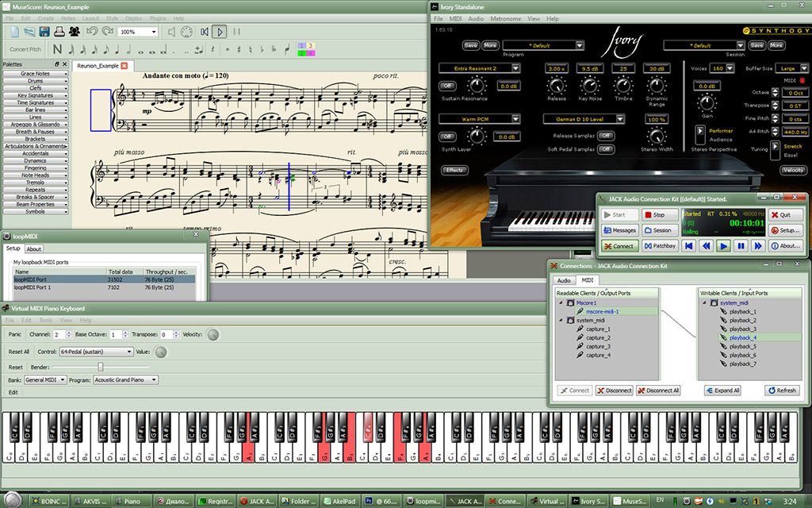The image size is (812, 508).
Task: Click the Stop button in JACK control
Action: 660,214
